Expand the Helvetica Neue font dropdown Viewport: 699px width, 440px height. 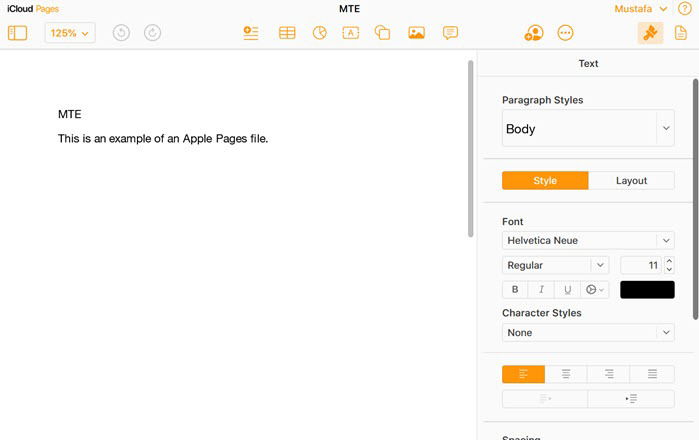pyautogui.click(x=588, y=240)
